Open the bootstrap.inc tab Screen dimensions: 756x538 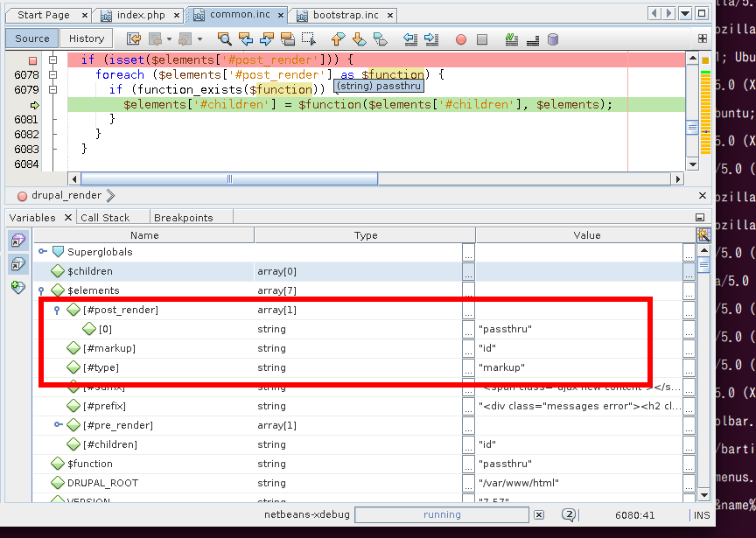[346, 15]
